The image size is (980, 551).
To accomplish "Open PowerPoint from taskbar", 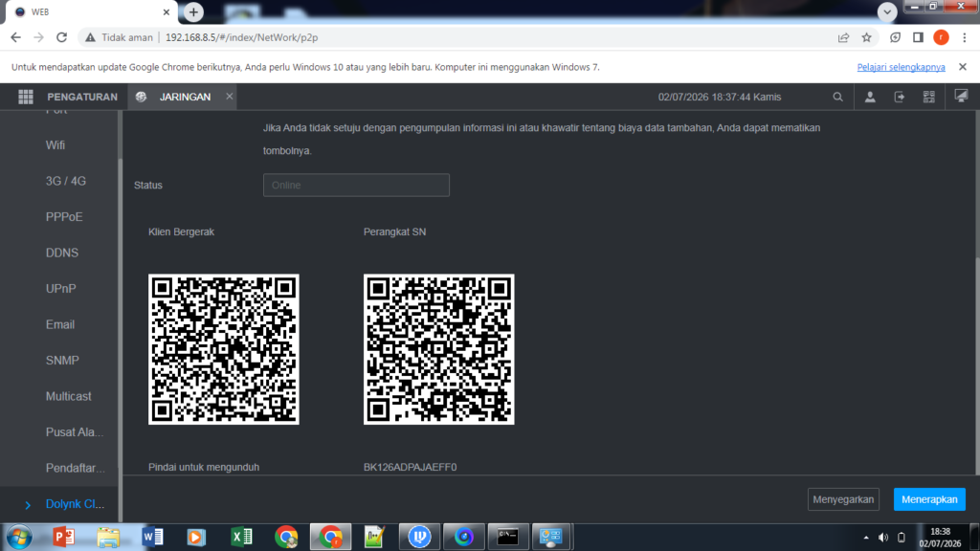I will [x=64, y=537].
